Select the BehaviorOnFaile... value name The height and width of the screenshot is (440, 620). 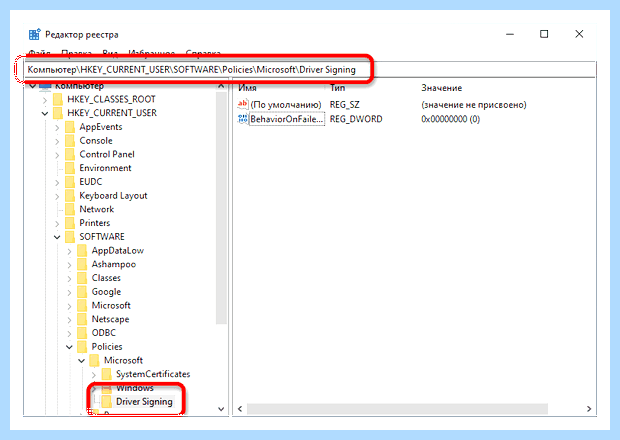(287, 119)
